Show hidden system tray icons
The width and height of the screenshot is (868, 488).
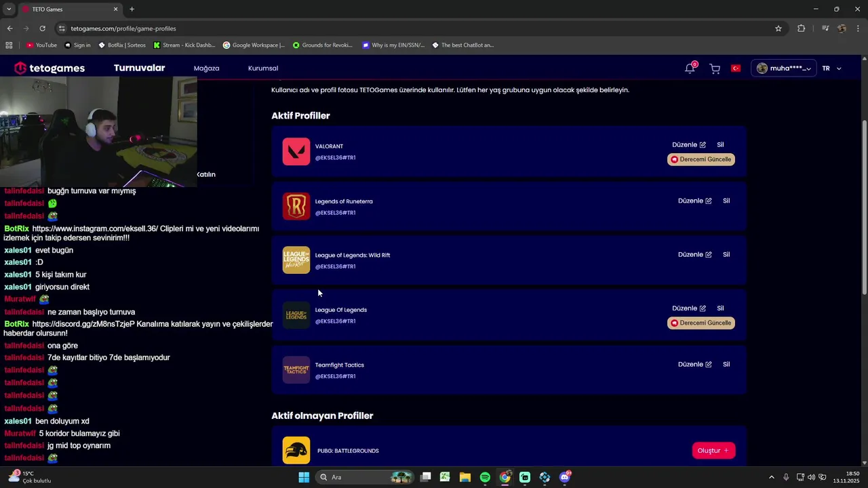(x=771, y=477)
